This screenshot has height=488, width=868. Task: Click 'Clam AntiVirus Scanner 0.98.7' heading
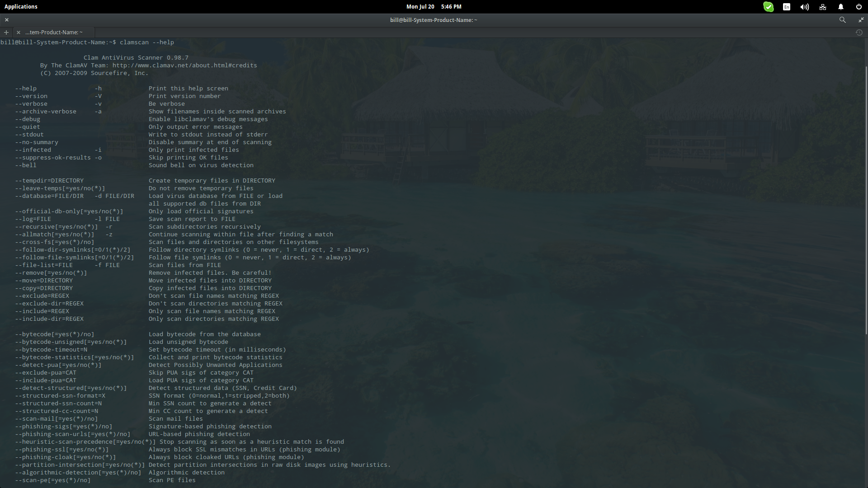(x=136, y=58)
